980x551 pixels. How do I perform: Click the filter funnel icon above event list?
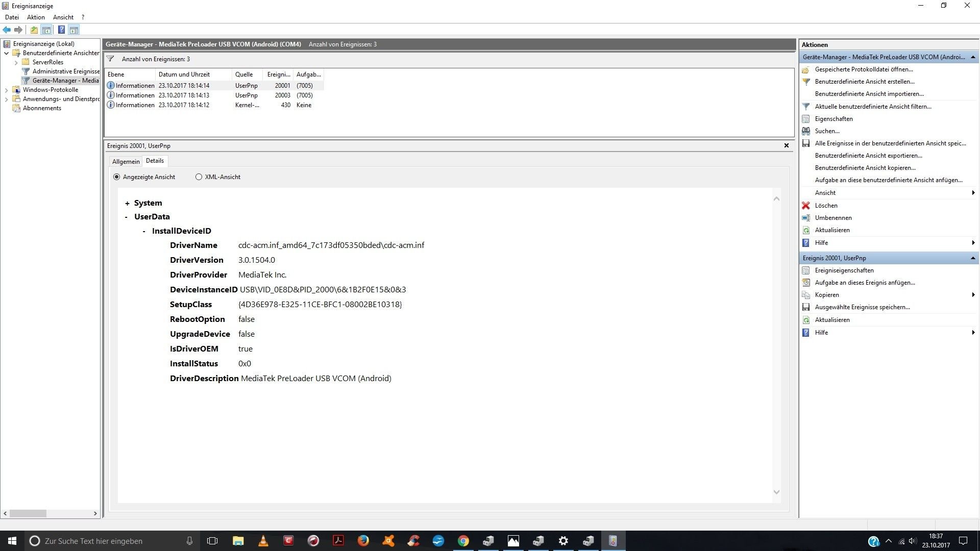tap(110, 59)
